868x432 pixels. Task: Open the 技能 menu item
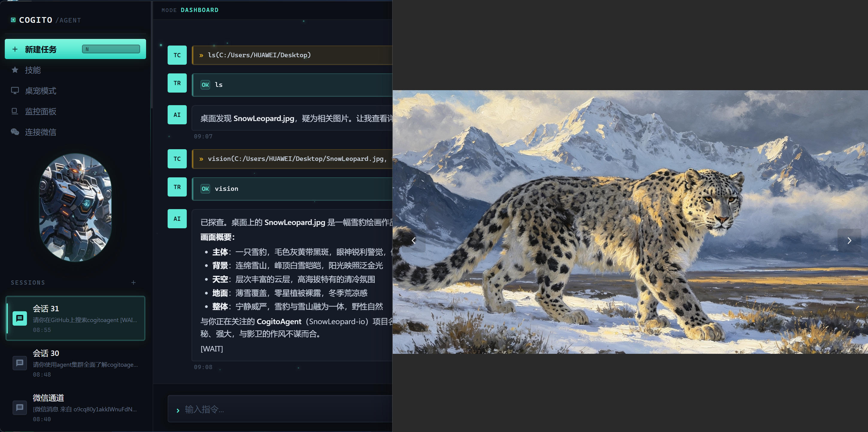coord(75,70)
